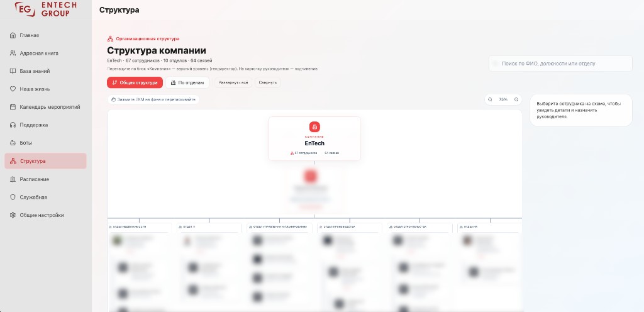
Task: Click the red EnTech company icon
Action: (x=314, y=127)
